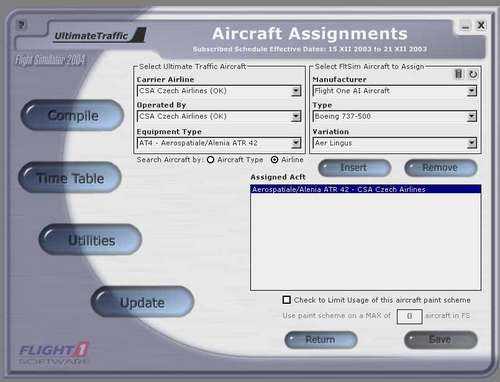Click the Remove button
This screenshot has width=500, height=382.
pyautogui.click(x=441, y=168)
